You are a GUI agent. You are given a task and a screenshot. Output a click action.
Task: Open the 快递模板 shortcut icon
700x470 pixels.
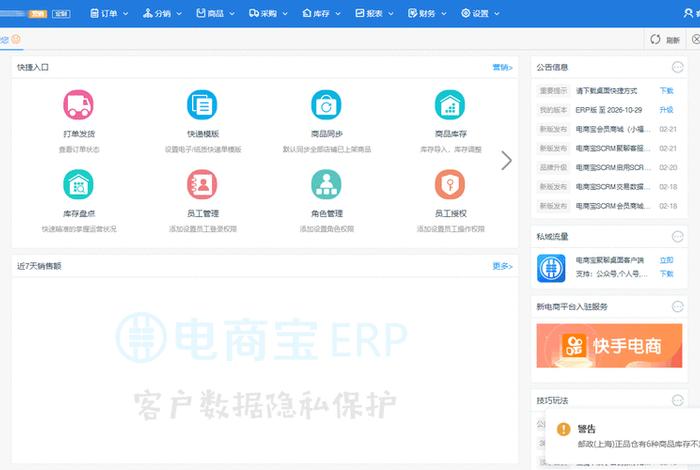click(202, 105)
